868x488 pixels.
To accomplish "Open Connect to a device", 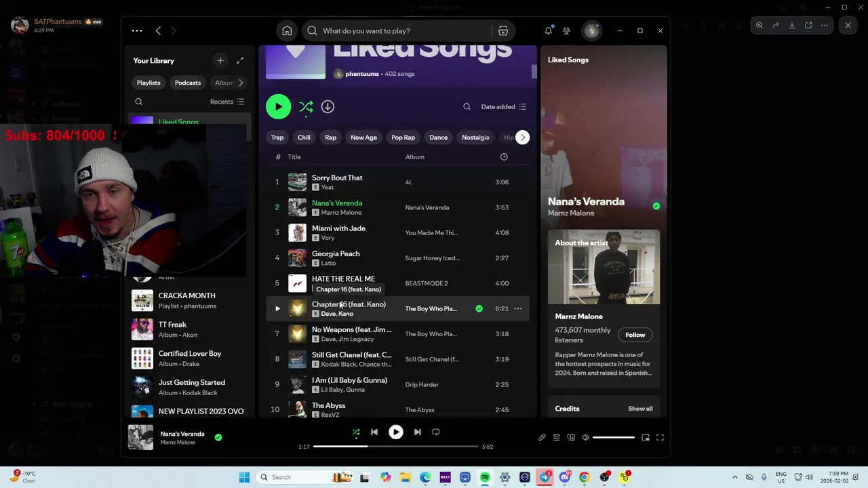I will (571, 437).
